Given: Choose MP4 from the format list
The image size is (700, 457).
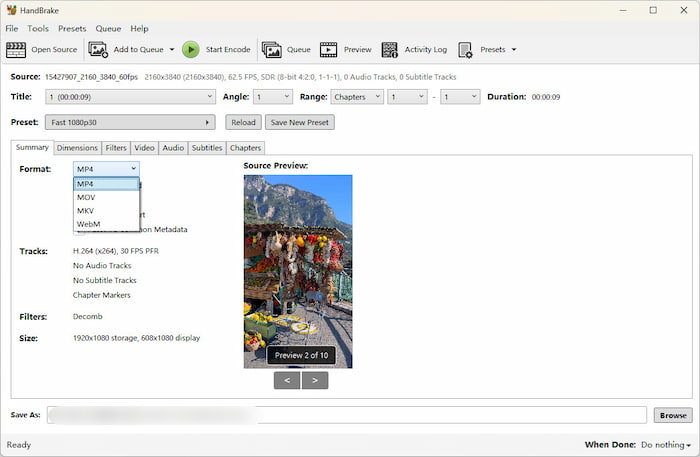Looking at the screenshot, I should (x=106, y=184).
